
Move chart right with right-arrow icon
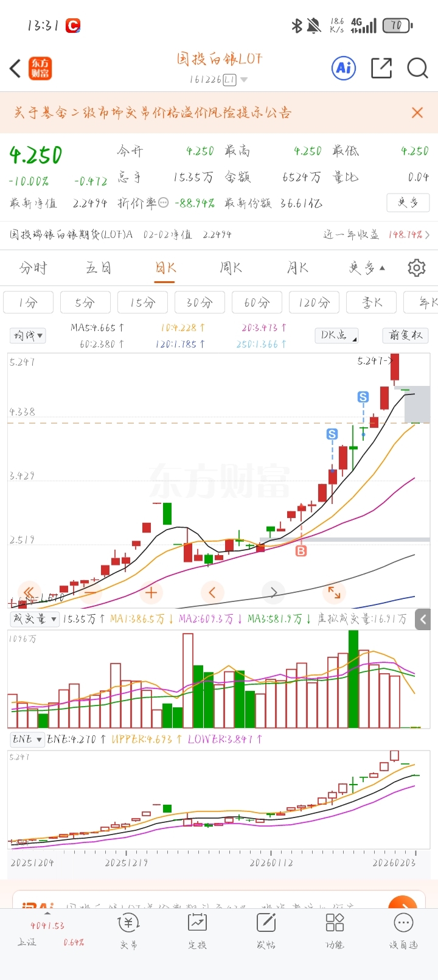point(273,592)
